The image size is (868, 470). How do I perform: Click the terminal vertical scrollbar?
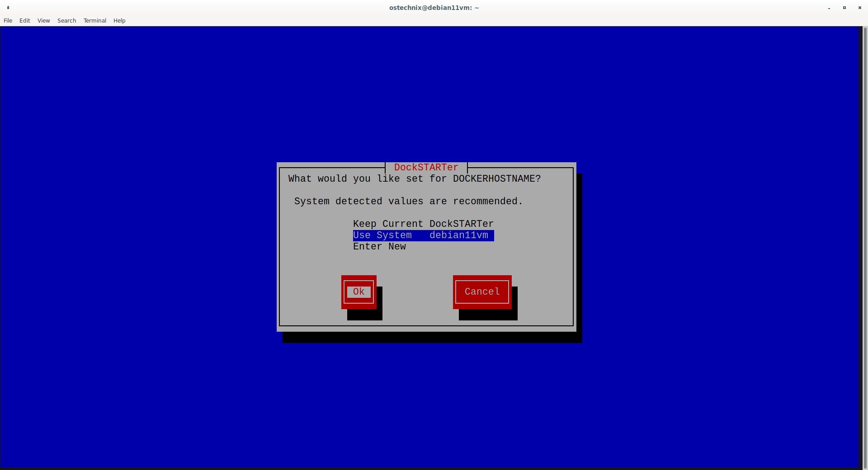coord(865,247)
